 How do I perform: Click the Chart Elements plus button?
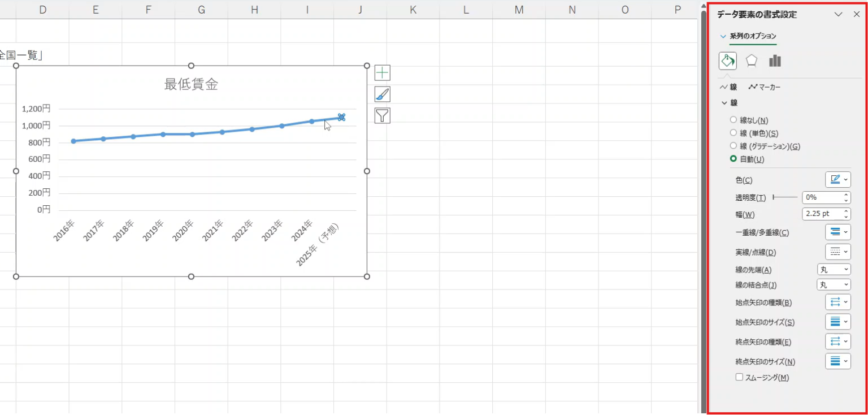pos(383,73)
